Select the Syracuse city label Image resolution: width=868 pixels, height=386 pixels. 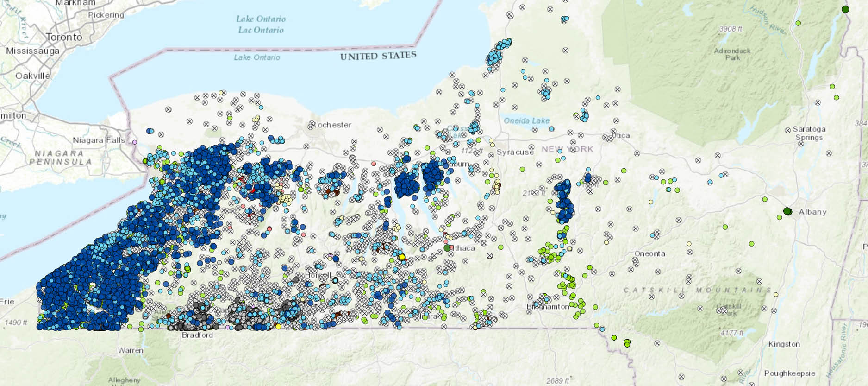coord(515,152)
